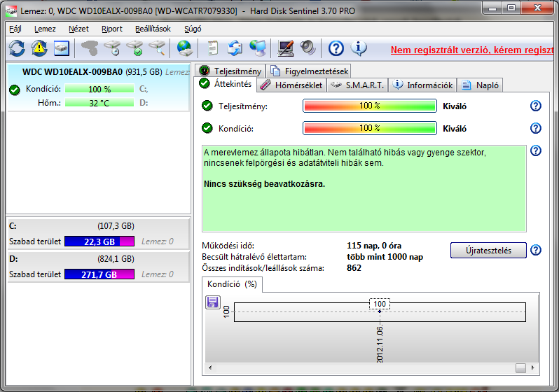Click the chart scrollbar left arrow
Screen dimensions: 559x392
click(x=210, y=367)
